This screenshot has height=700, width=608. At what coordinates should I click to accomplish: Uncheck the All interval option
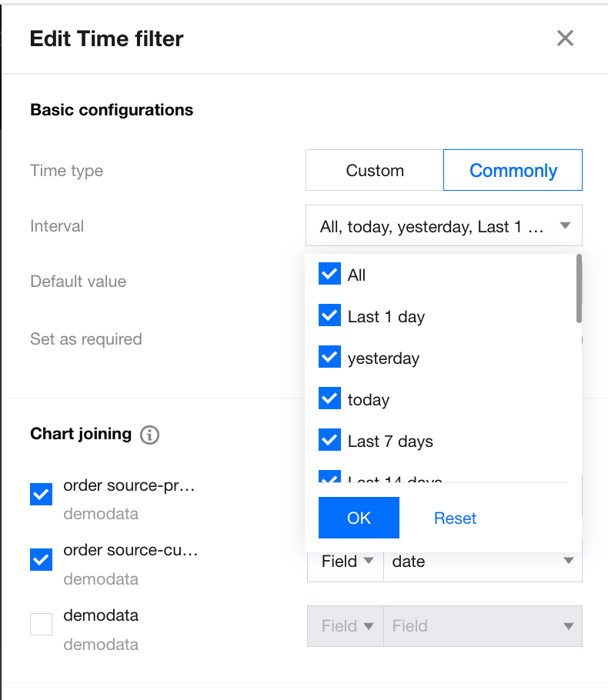[x=329, y=274]
